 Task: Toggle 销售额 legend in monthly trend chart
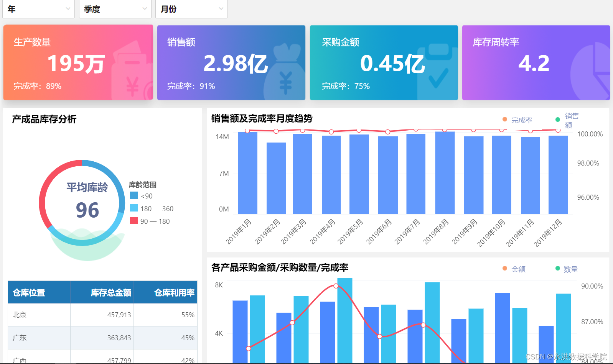[567, 120]
